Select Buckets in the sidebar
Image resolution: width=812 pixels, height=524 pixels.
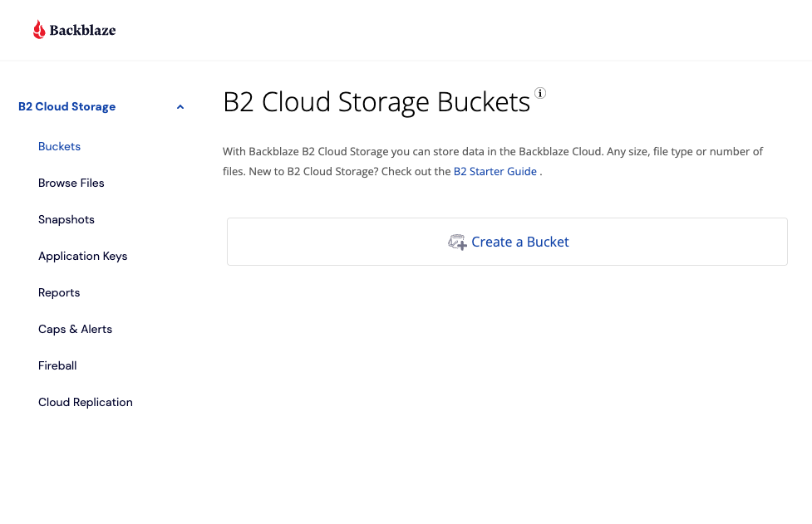click(x=59, y=146)
